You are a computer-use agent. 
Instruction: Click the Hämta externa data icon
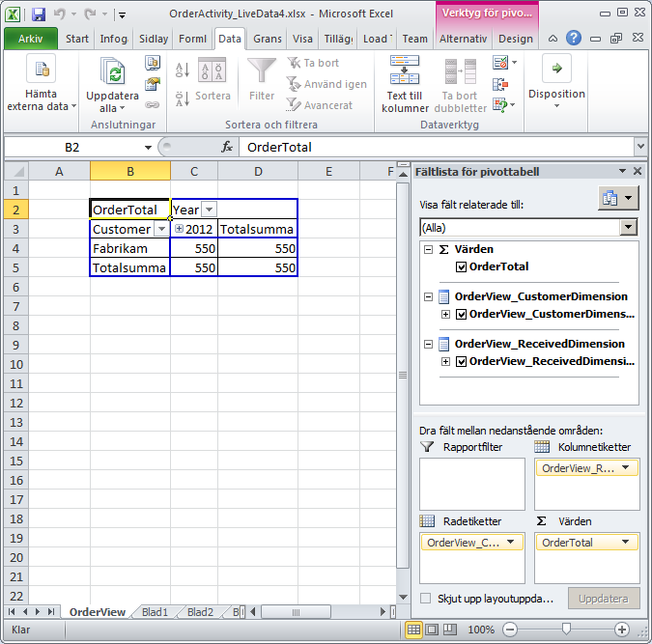click(39, 70)
